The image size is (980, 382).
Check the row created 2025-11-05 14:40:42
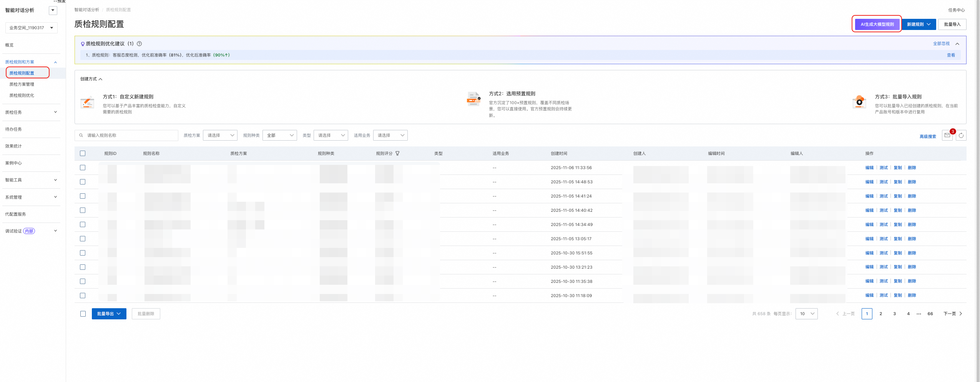(x=83, y=210)
